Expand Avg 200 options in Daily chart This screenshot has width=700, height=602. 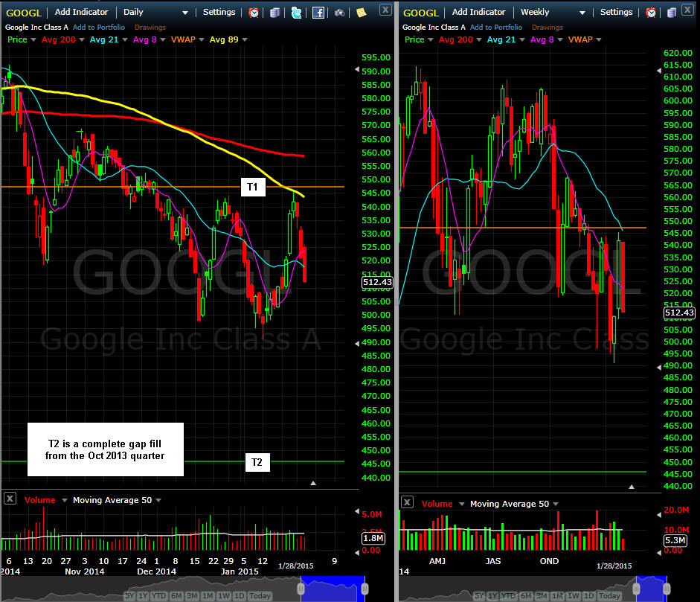click(82, 39)
